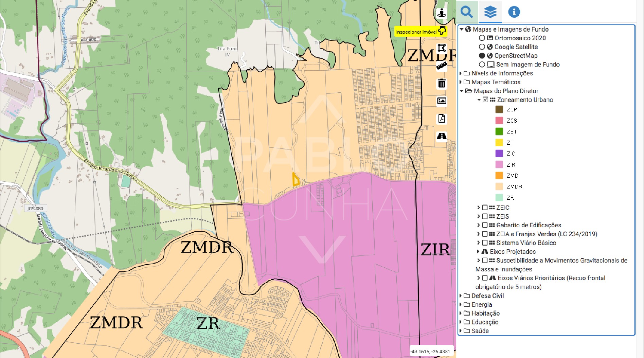Open the information tab icon
Image resolution: width=644 pixels, height=358 pixels.
coord(514,12)
